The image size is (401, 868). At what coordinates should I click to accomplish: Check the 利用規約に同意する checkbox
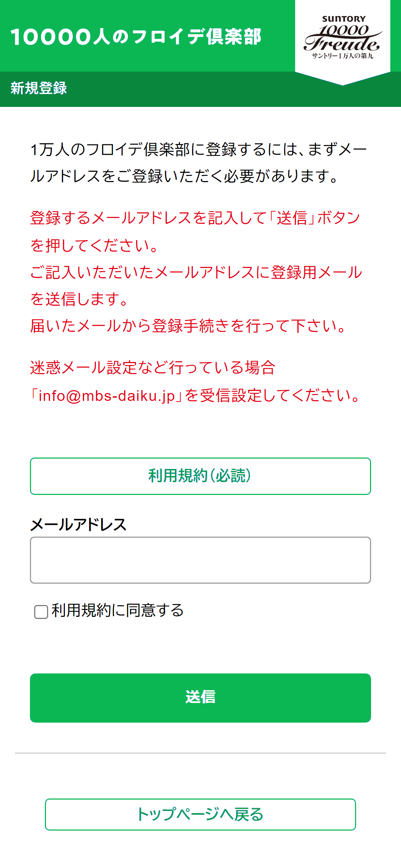(x=41, y=612)
